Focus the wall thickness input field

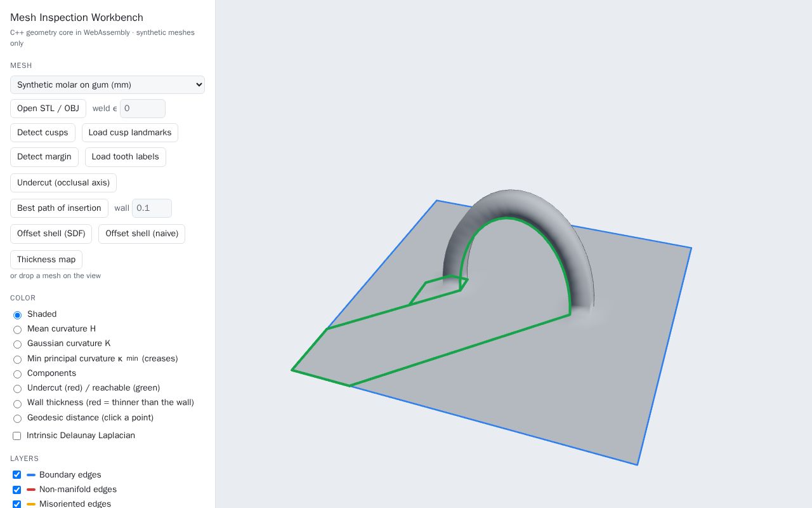[152, 208]
